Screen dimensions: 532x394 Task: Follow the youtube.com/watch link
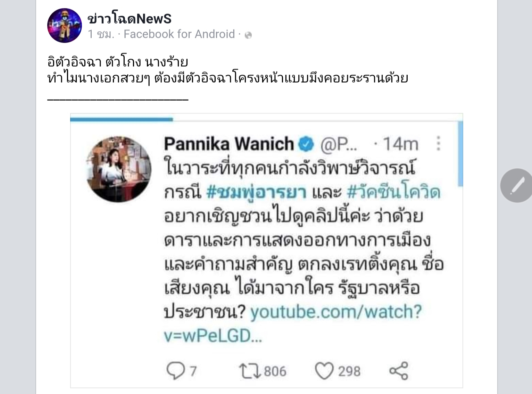click(x=293, y=324)
